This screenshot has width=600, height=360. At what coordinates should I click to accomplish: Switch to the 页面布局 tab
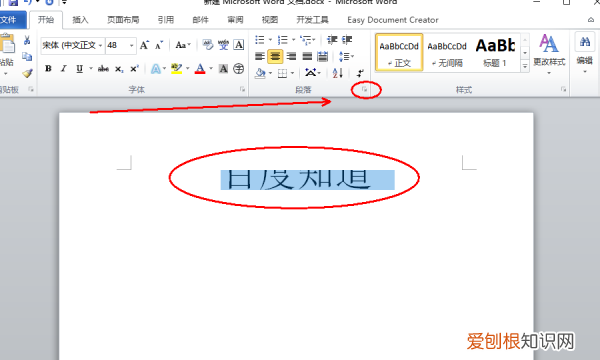click(123, 20)
